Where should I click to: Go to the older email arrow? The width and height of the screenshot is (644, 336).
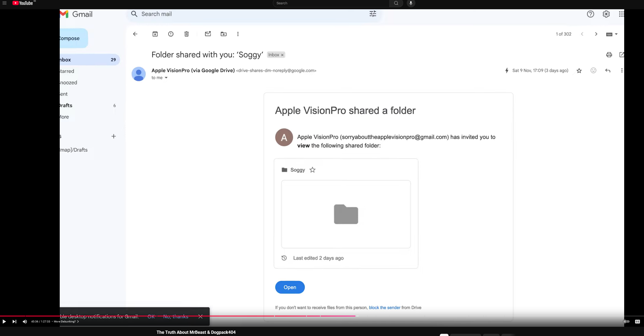[596, 34]
